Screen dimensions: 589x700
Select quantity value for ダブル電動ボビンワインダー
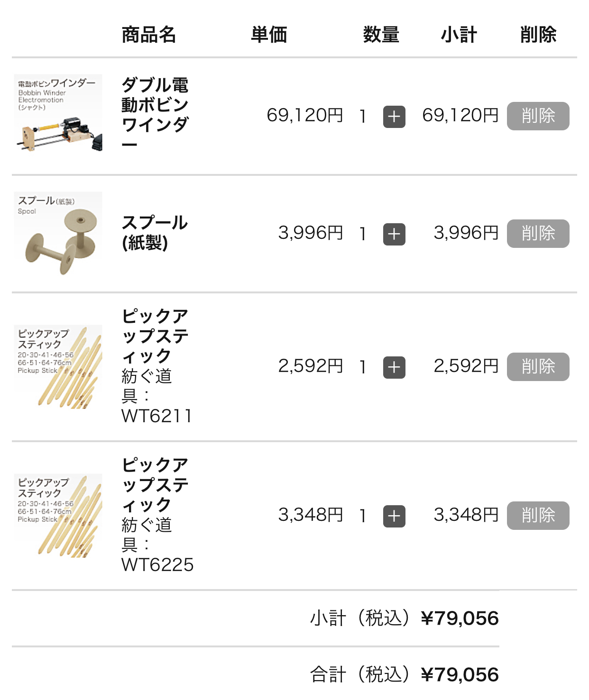363,116
